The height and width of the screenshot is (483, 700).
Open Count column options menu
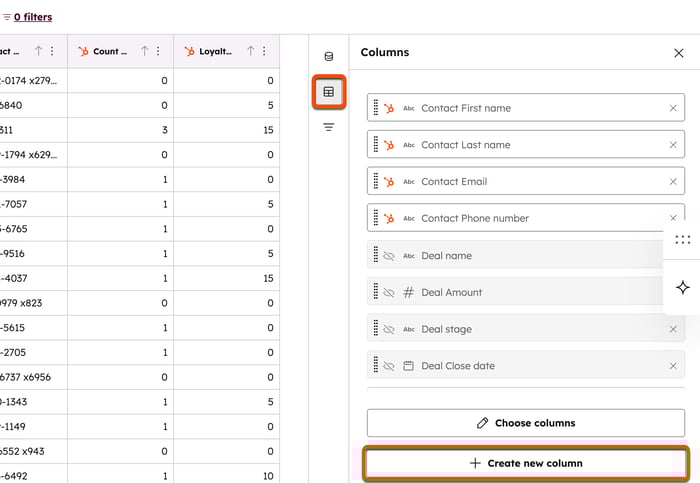pos(158,51)
